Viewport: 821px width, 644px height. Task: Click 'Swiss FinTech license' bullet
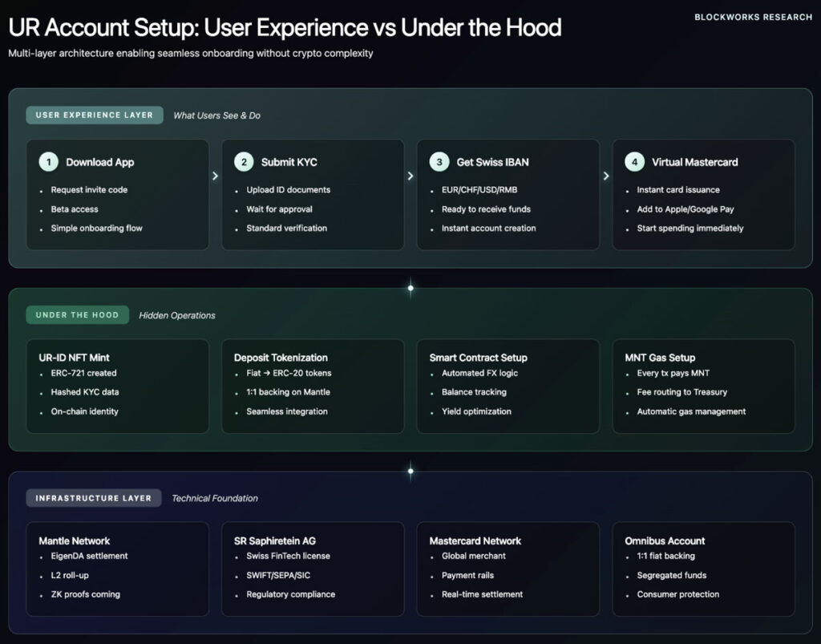[289, 556]
